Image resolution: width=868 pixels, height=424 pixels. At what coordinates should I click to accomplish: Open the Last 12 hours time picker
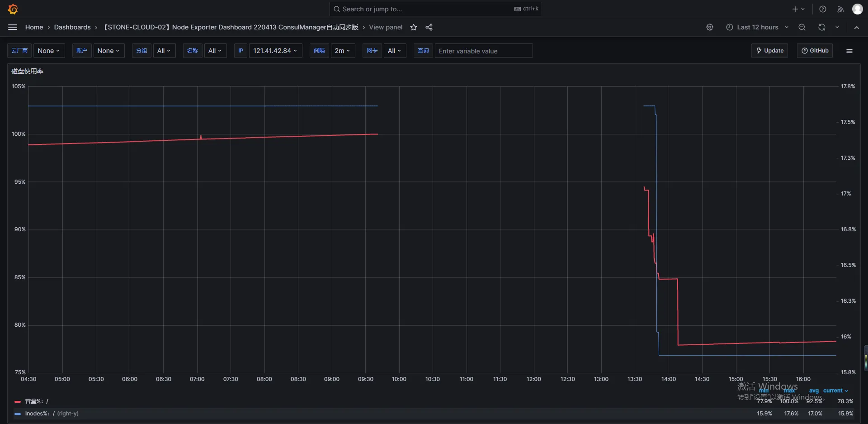(757, 27)
